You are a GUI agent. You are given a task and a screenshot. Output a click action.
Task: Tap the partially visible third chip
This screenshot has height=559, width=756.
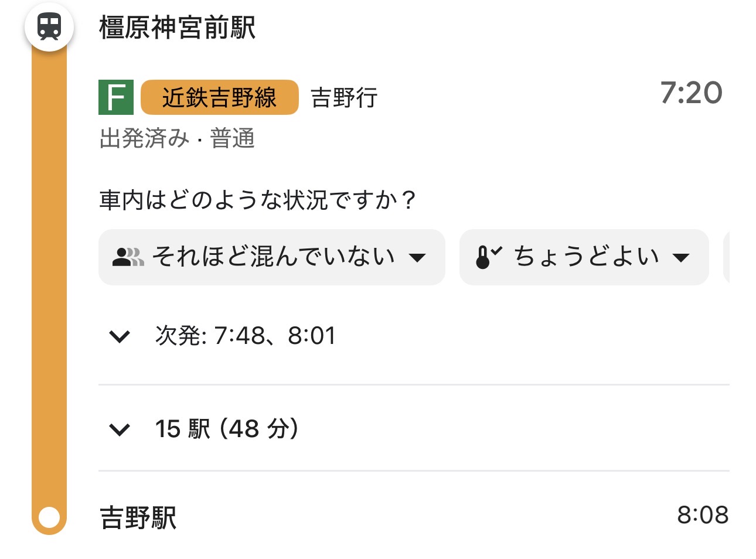coord(727,257)
